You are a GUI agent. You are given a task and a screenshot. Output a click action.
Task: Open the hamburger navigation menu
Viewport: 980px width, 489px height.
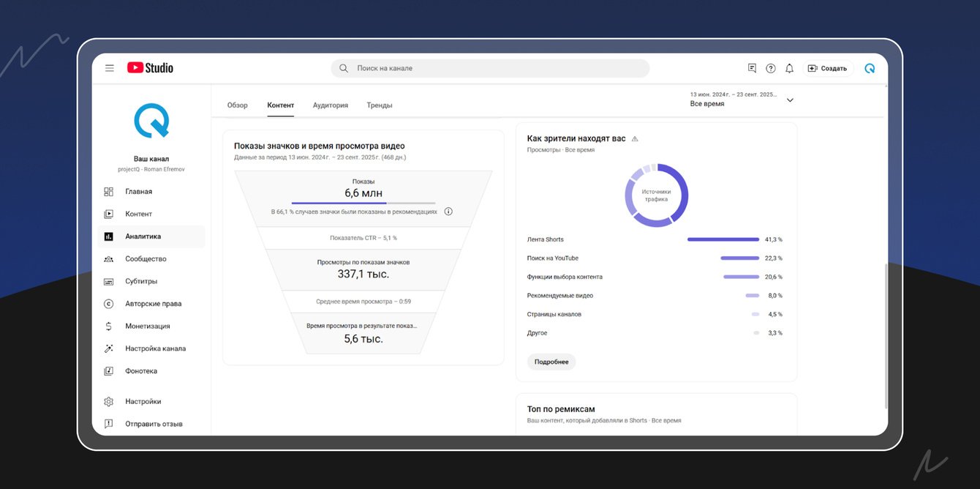(110, 68)
